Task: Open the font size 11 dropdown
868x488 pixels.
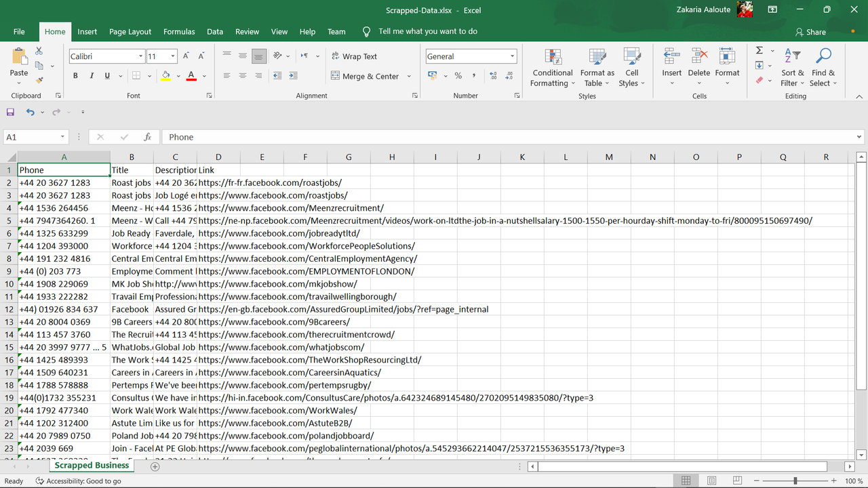Action: [173, 56]
